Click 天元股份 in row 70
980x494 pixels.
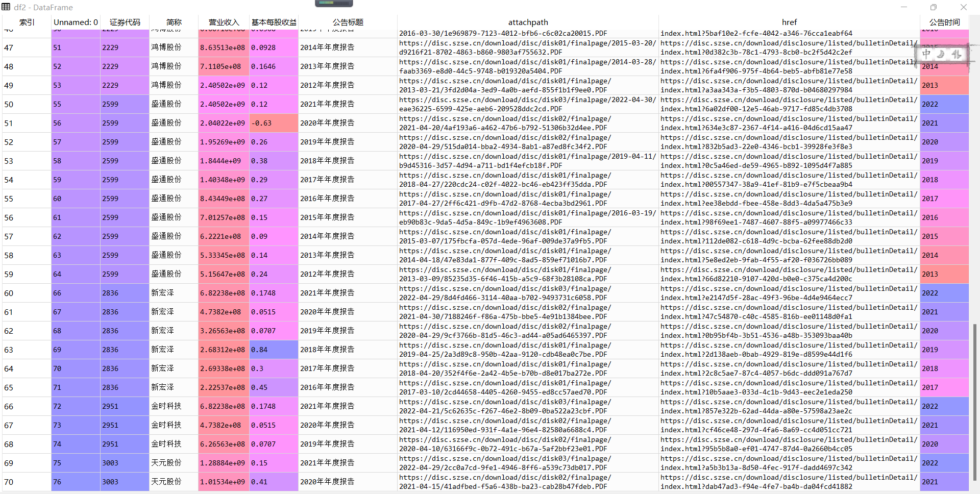174,482
